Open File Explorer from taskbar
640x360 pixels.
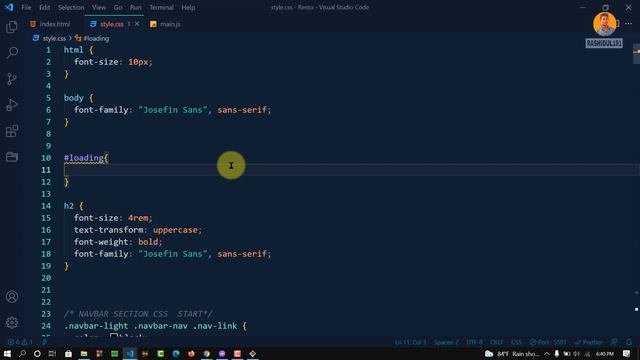pyautogui.click(x=84, y=353)
